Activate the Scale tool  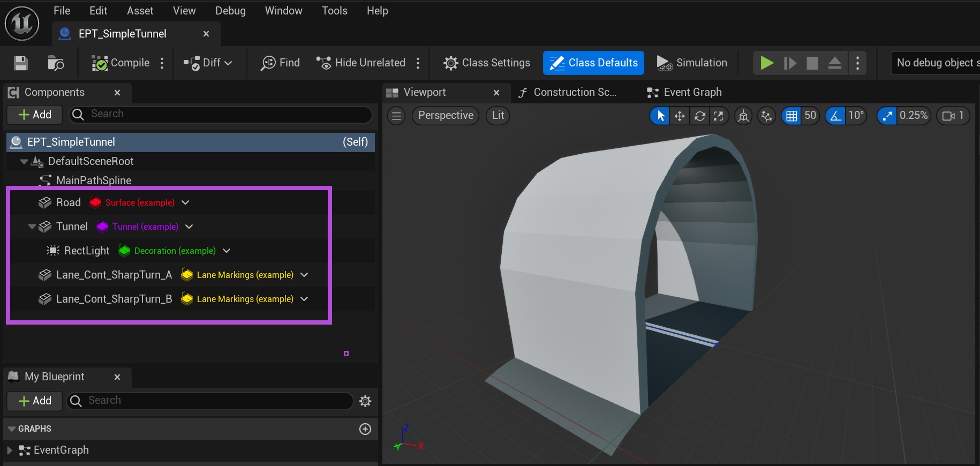(x=719, y=116)
